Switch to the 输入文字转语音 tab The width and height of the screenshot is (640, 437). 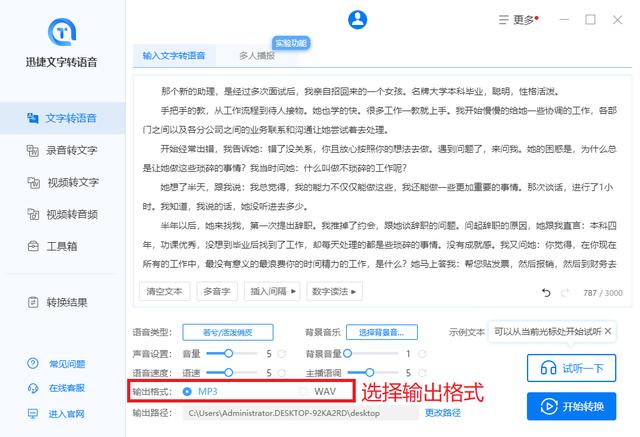pos(174,55)
